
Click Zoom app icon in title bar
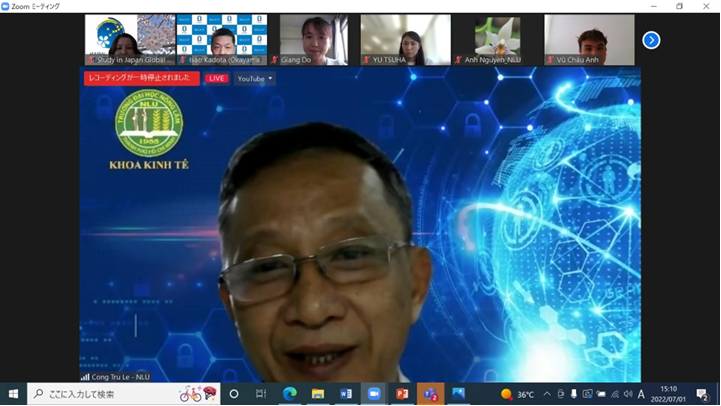coord(6,6)
